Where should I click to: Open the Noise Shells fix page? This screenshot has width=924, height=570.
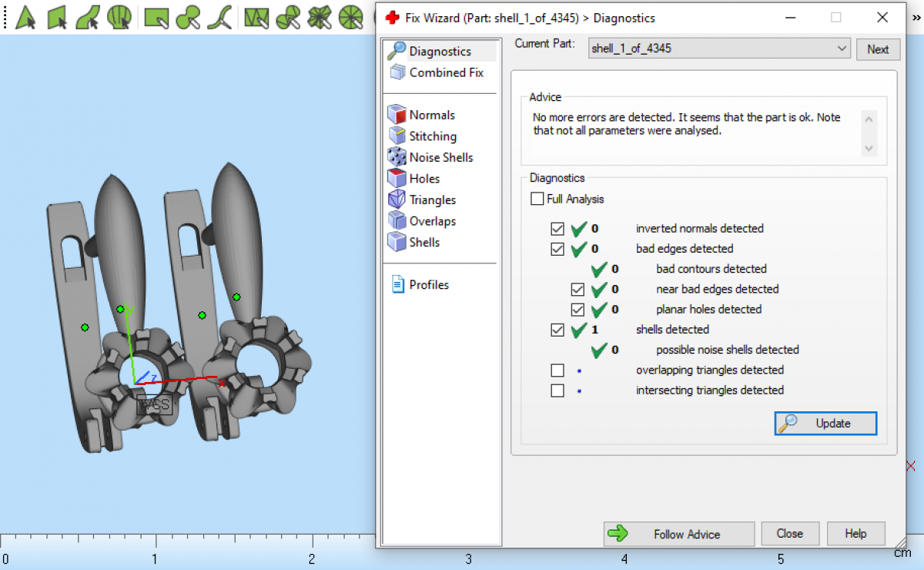pyautogui.click(x=440, y=157)
